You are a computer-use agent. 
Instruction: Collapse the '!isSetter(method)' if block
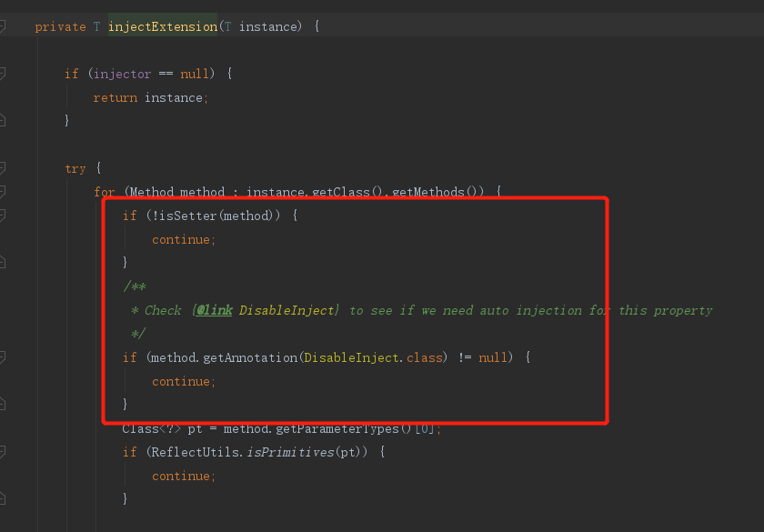coord(2,215)
